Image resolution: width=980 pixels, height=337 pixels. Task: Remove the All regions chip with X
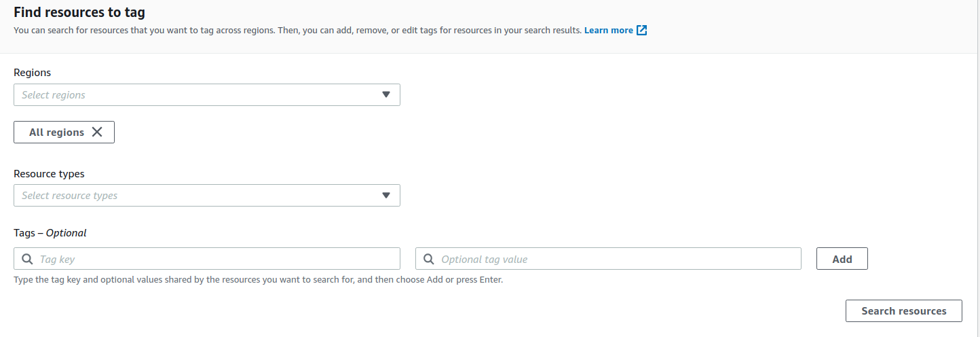[97, 132]
